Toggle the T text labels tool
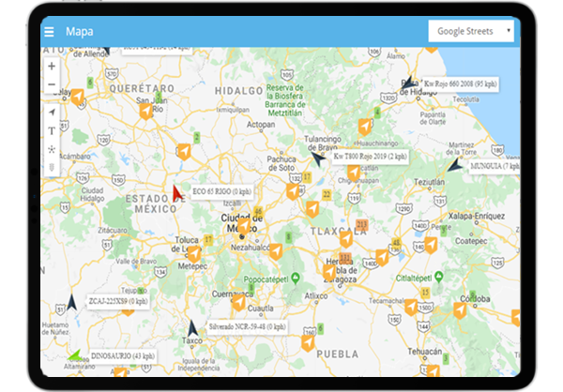This screenshot has width=563, height=392. coord(52,131)
